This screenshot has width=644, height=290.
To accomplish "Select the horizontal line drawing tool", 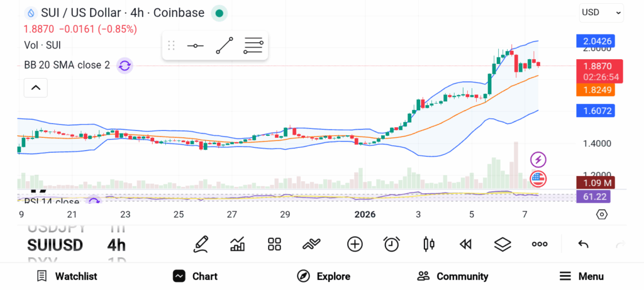I will click(x=195, y=45).
